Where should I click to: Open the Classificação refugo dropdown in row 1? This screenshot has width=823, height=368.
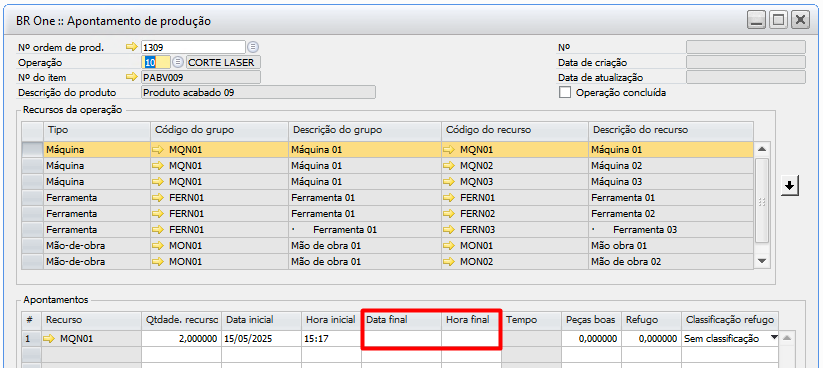click(x=774, y=339)
